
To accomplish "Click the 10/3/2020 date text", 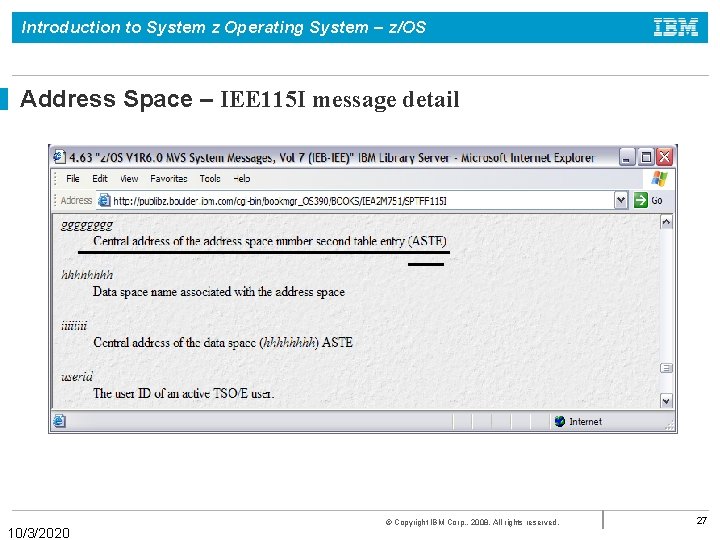I will (39, 533).
